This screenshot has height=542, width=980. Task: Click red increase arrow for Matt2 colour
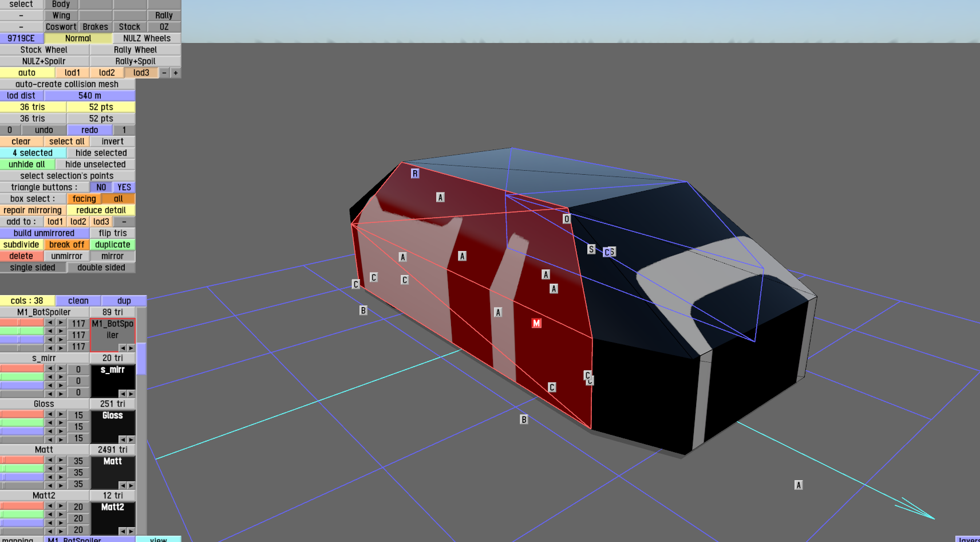click(x=61, y=506)
